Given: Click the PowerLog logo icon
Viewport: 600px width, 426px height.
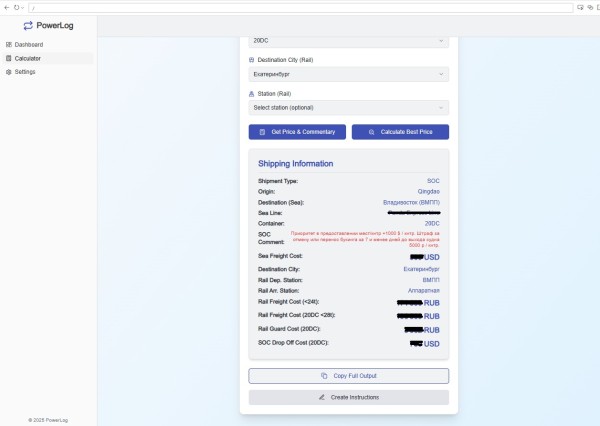Looking at the screenshot, I should click(x=28, y=26).
